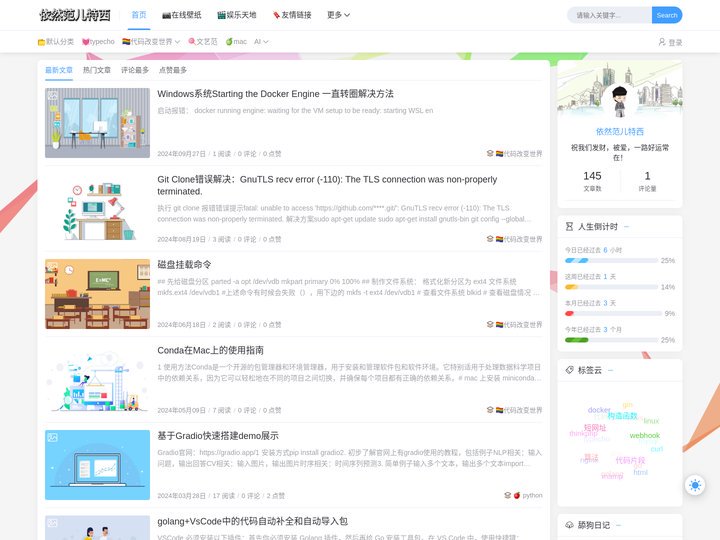Image resolution: width=720 pixels, height=540 pixels.
Task: Open the mac category
Action: tap(236, 42)
